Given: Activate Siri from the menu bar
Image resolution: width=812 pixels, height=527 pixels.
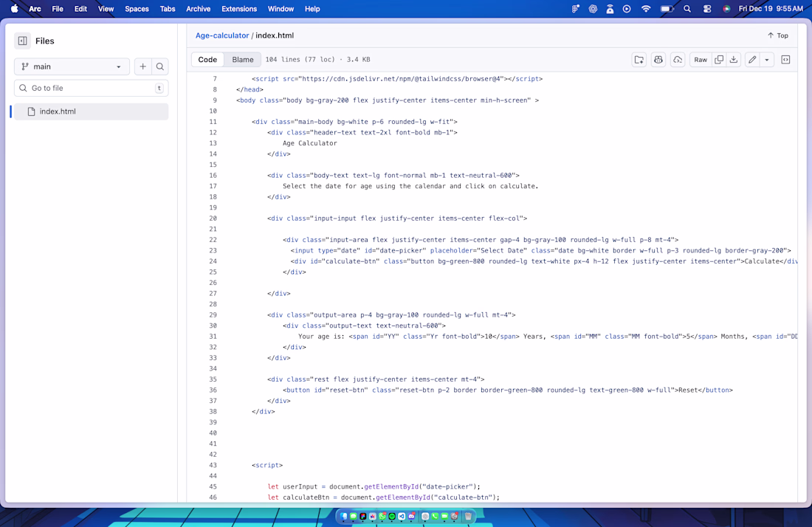Looking at the screenshot, I should pos(726,9).
